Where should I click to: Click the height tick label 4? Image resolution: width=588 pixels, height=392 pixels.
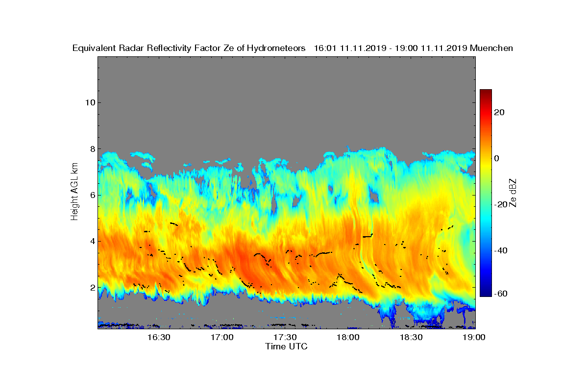coord(92,241)
